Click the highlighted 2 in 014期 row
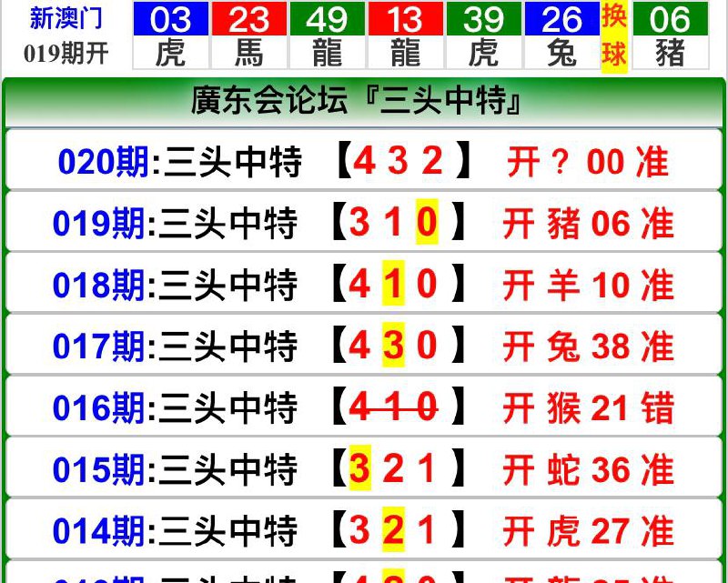728x583 pixels. 393,529
